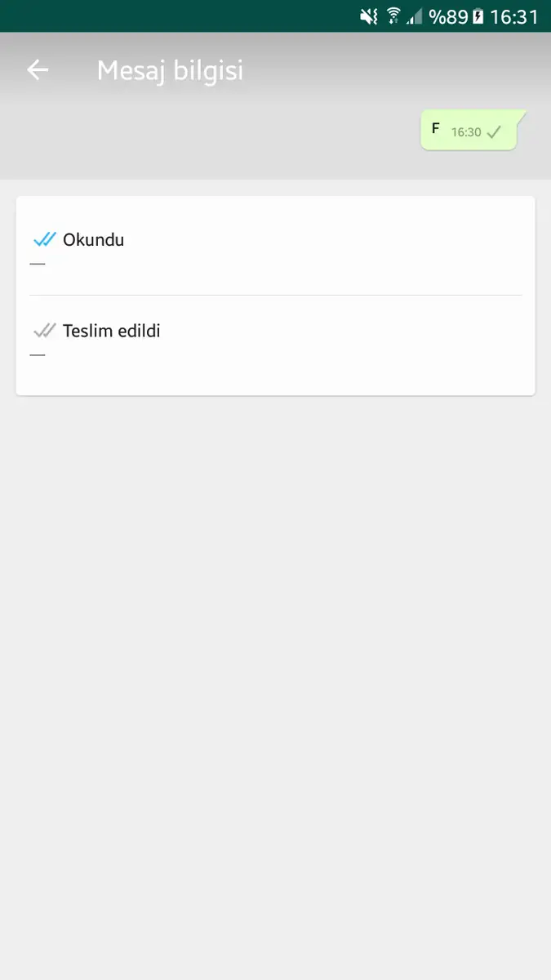
Task: Tap the cellular signal icon in status bar
Action: [415, 16]
